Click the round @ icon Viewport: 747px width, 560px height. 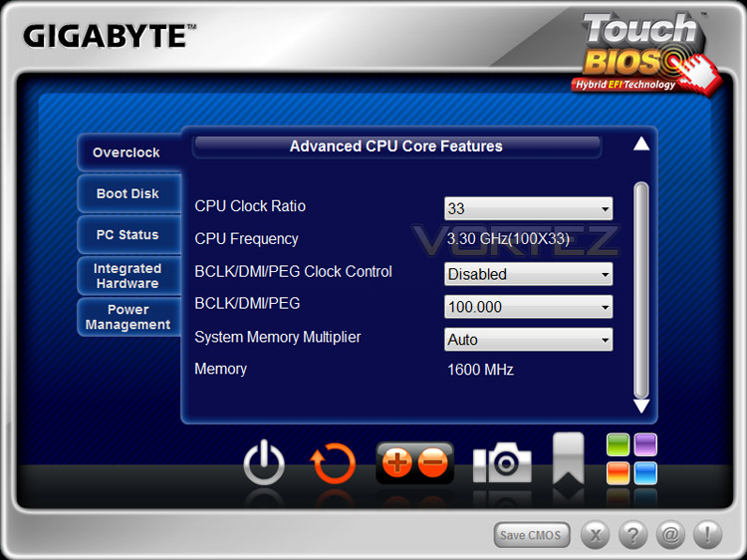click(x=670, y=535)
